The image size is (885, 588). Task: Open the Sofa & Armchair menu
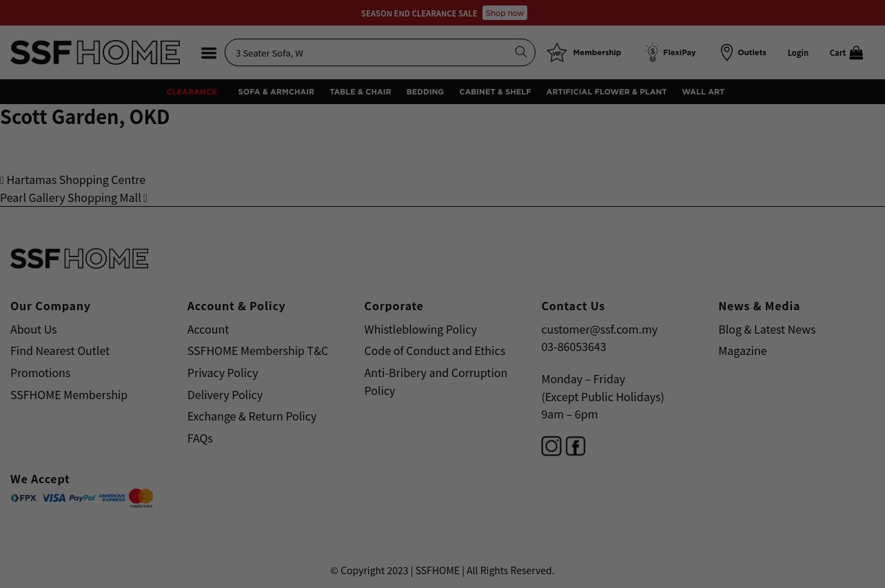pyautogui.click(x=276, y=92)
